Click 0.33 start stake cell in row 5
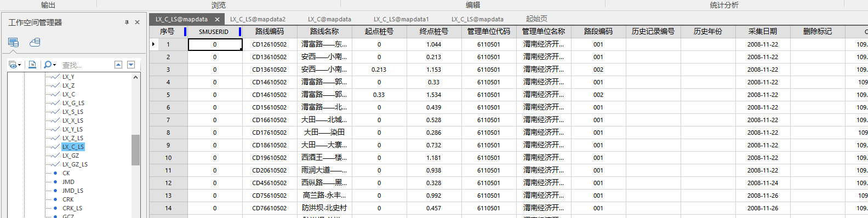This screenshot has width=868, height=218. click(379, 95)
